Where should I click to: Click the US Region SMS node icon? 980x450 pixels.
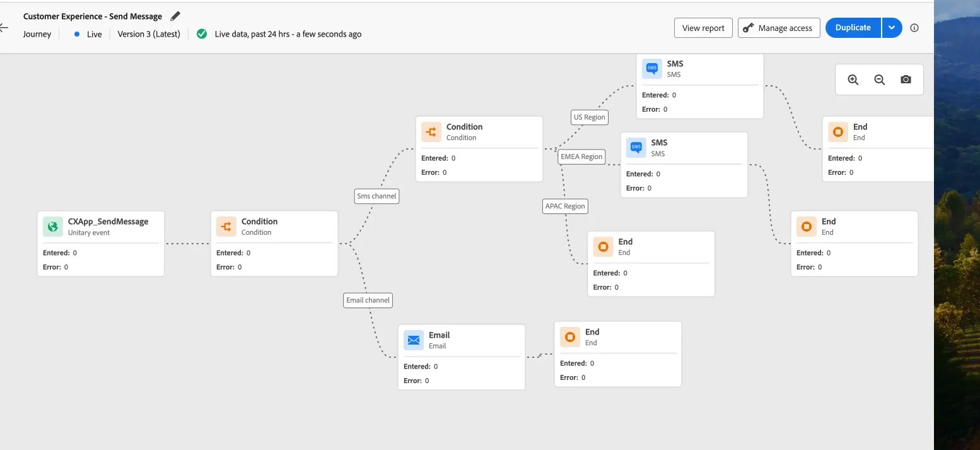(x=652, y=69)
